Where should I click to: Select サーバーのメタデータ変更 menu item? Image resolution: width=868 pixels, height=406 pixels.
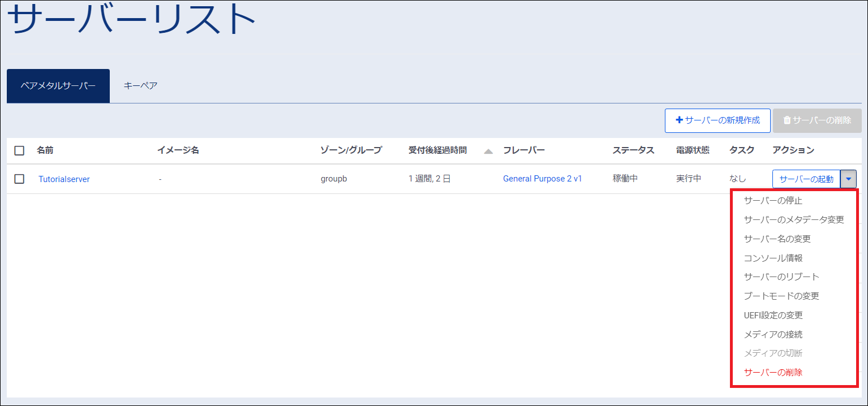(x=794, y=219)
